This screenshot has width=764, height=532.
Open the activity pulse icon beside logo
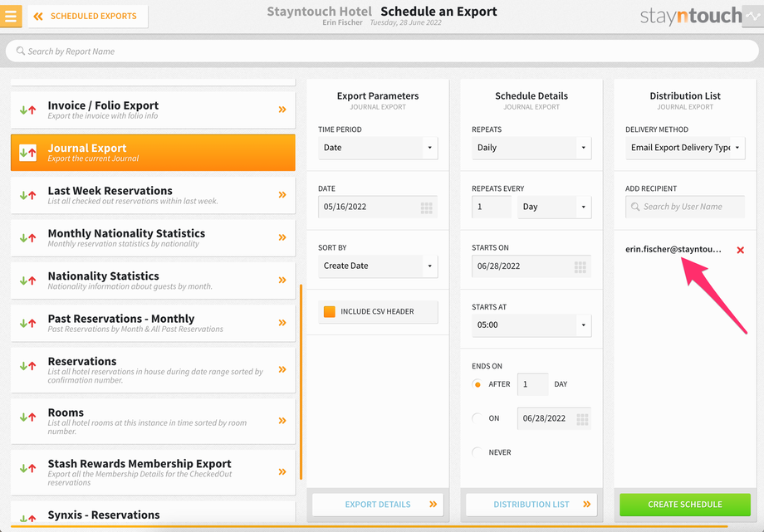[753, 16]
